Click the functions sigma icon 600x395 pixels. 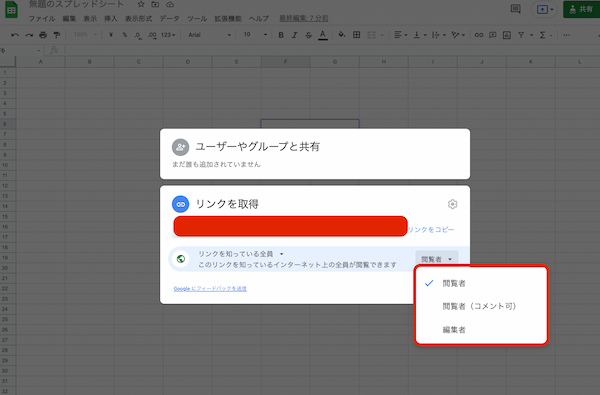(542, 35)
